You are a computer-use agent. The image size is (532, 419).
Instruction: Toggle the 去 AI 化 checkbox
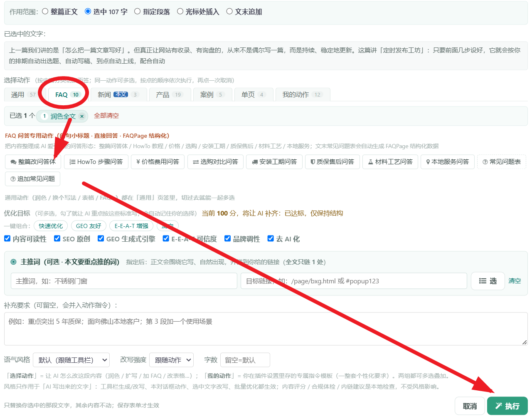[271, 238]
